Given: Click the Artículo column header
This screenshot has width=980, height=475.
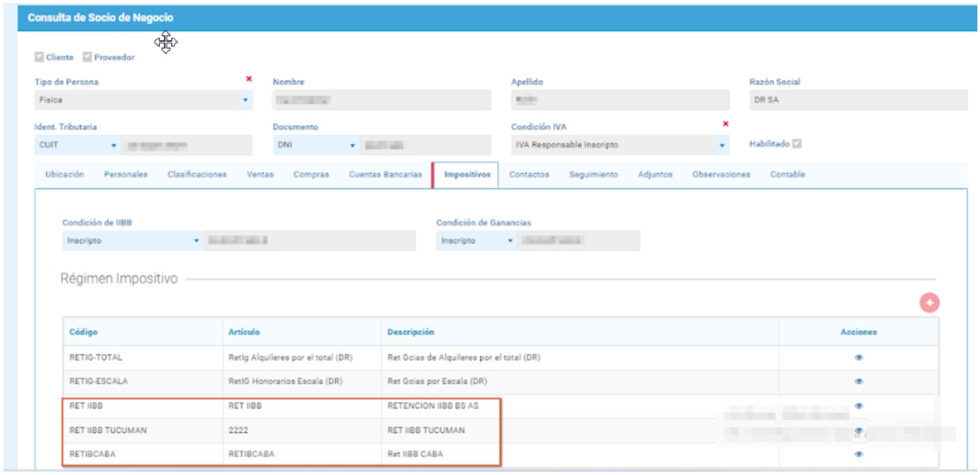Looking at the screenshot, I should point(244,332).
